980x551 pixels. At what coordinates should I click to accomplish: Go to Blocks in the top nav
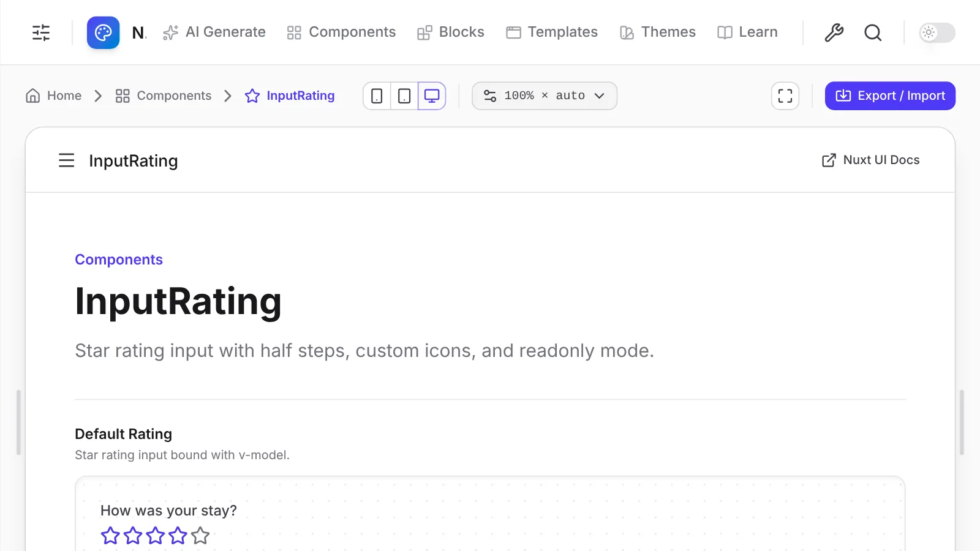(x=450, y=32)
